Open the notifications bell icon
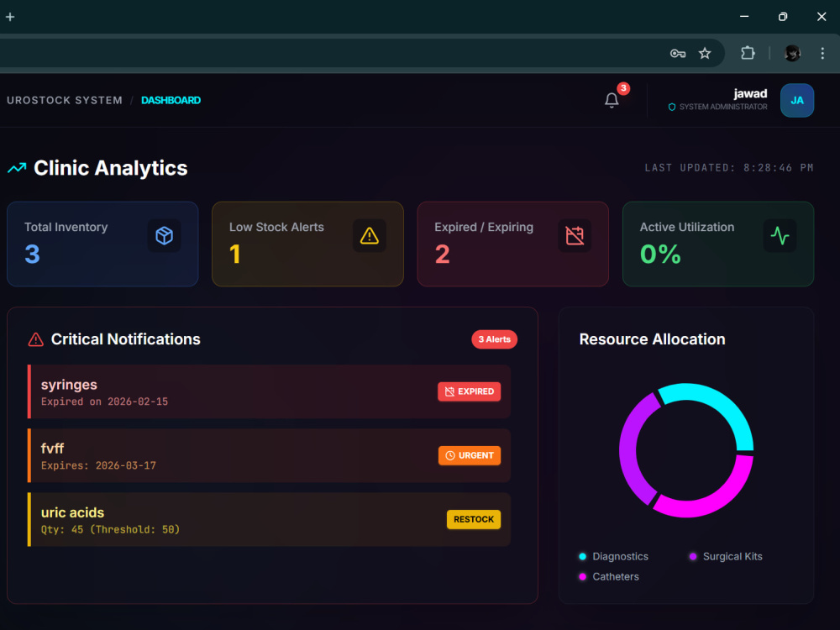The height and width of the screenshot is (630, 840). click(x=612, y=100)
